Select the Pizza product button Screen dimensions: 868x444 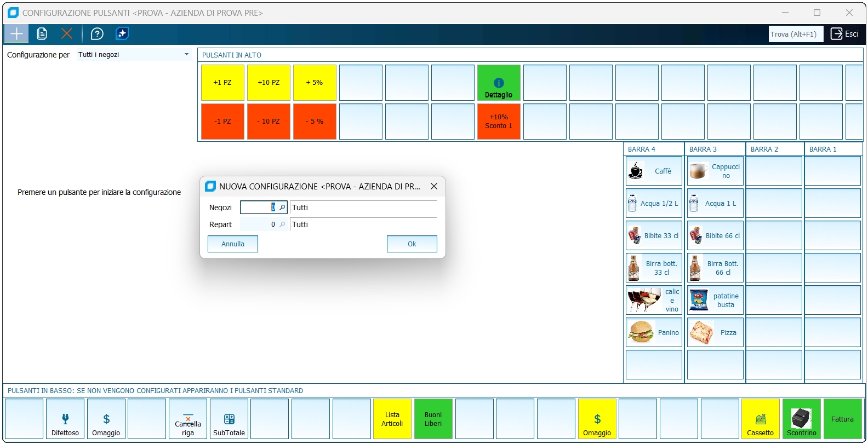[x=715, y=332]
